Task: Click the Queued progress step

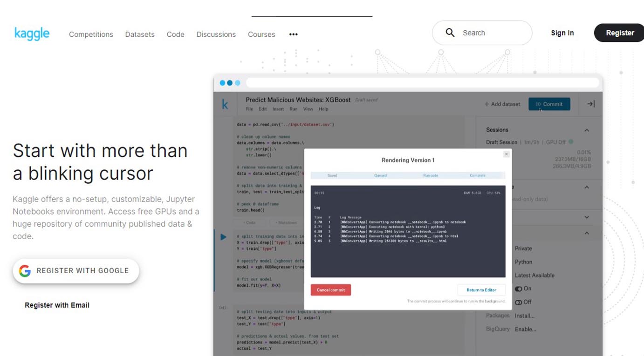Action: tap(380, 175)
